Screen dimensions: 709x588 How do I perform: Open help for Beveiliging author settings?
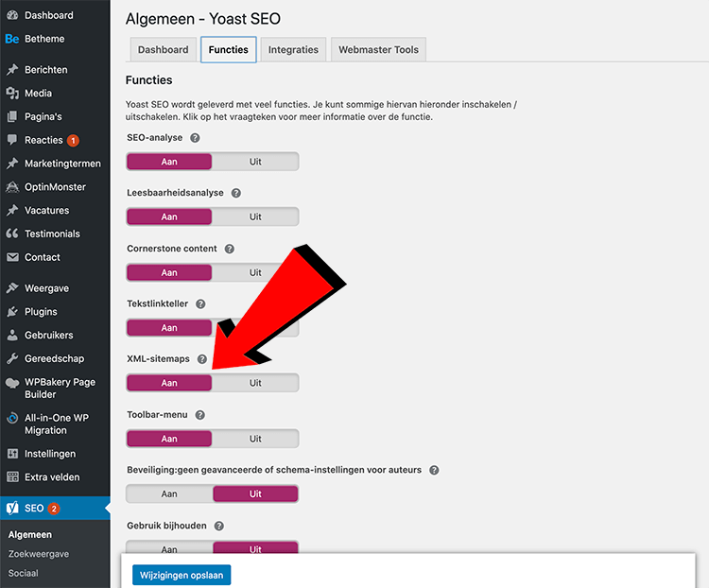pos(434,470)
